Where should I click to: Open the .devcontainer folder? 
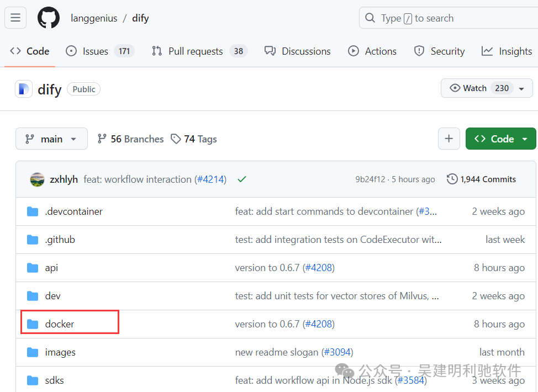pos(73,211)
